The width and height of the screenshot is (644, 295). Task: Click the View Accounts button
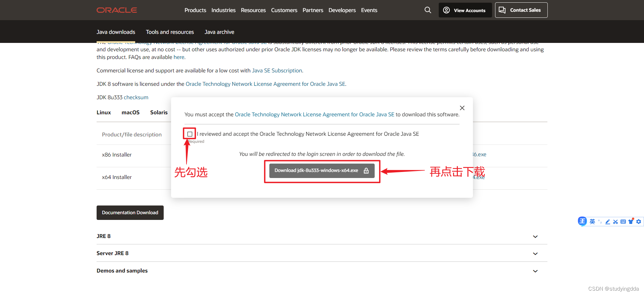[465, 10]
